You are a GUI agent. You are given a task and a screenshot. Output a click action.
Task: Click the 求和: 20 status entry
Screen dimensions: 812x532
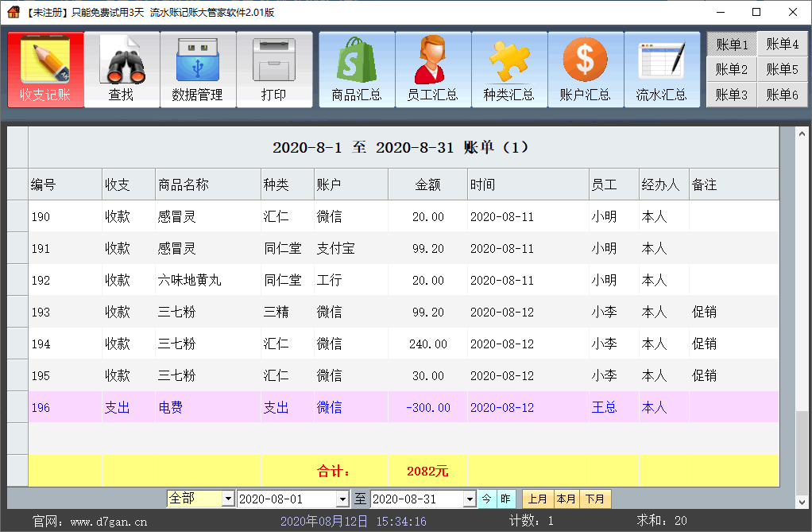(x=662, y=521)
